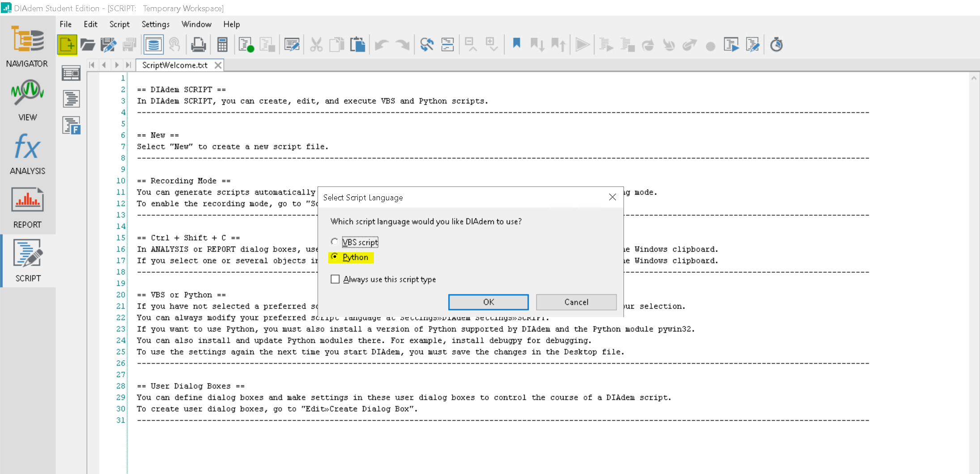Screen dimensions: 980x474
Task: Cut selected script text
Action: pyautogui.click(x=316, y=45)
